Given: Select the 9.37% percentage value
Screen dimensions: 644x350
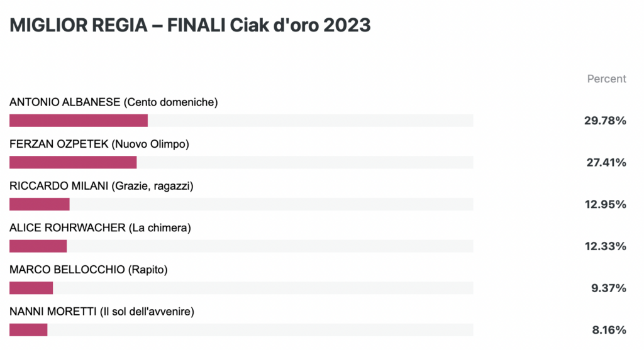Looking at the screenshot, I should click(x=609, y=288).
